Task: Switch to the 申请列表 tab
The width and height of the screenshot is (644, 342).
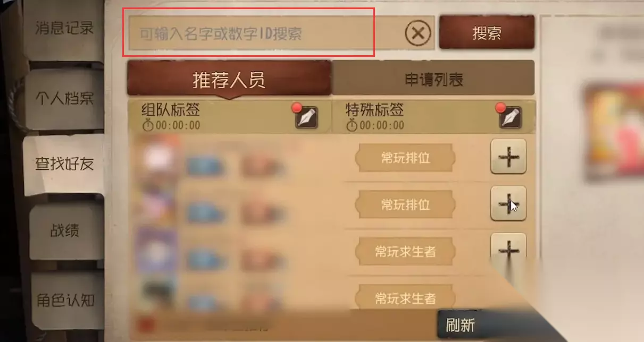Action: (433, 79)
